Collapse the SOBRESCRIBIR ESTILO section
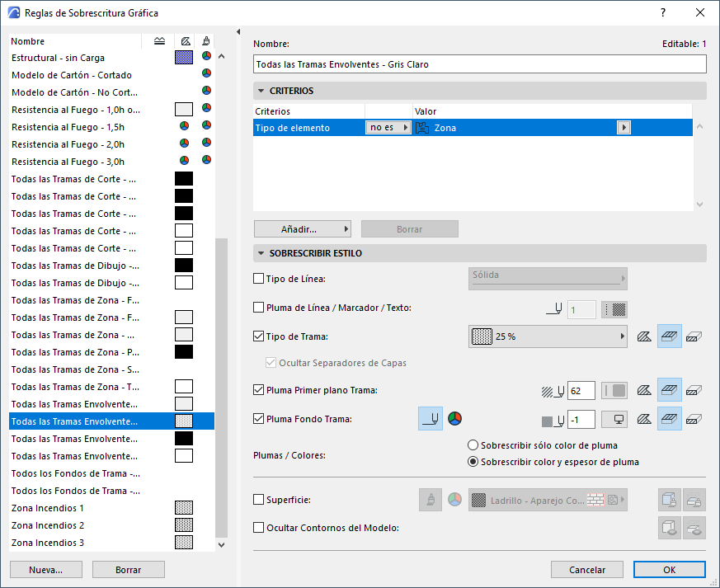Viewport: 720px width, 588px height. tap(261, 253)
